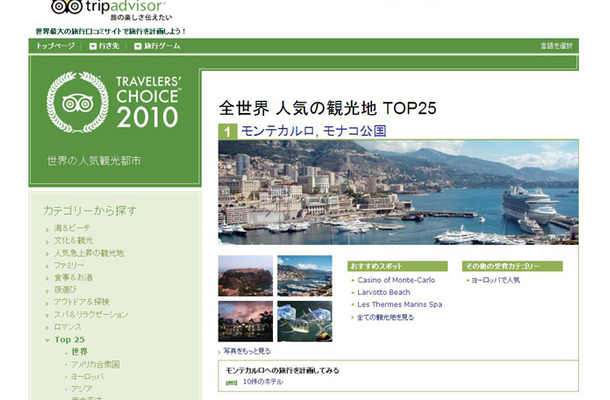Open the 10件のホテル link
Viewport: 610px width, 400px height.
point(263,382)
